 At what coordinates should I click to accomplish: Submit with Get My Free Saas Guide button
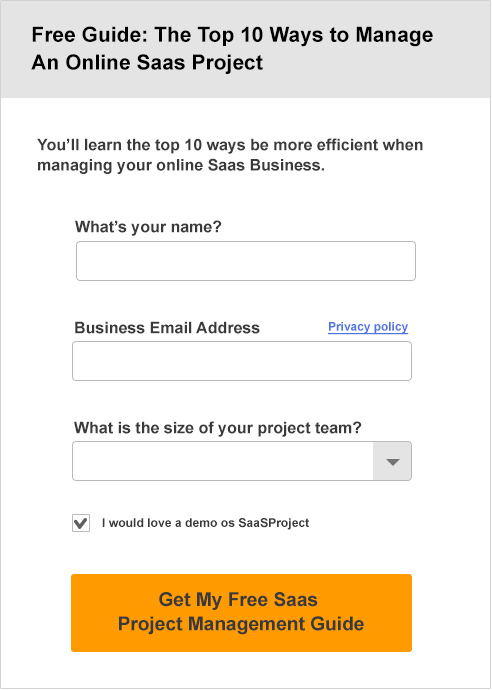coord(242,613)
